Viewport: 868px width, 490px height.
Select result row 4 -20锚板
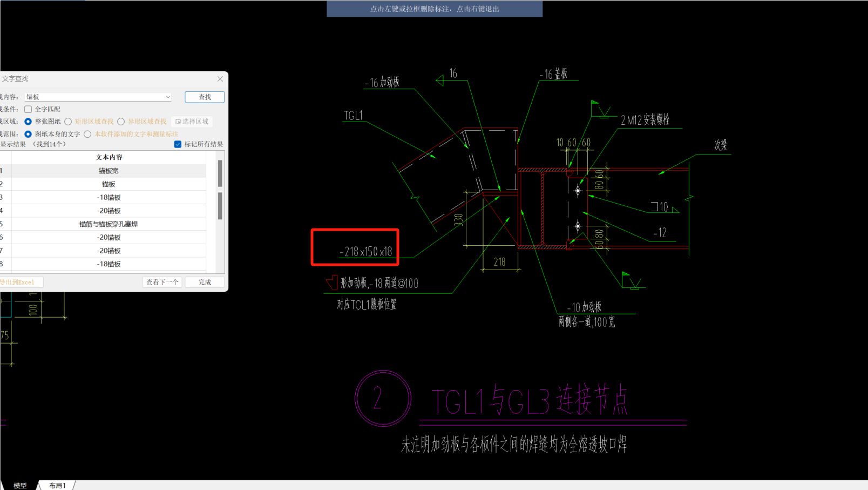(x=109, y=211)
